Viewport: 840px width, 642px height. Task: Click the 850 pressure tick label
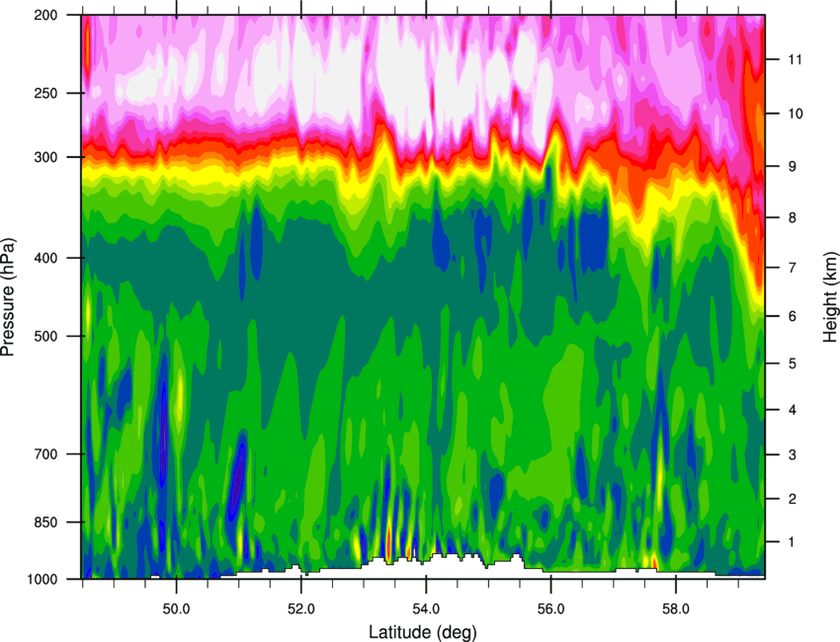tap(45, 522)
